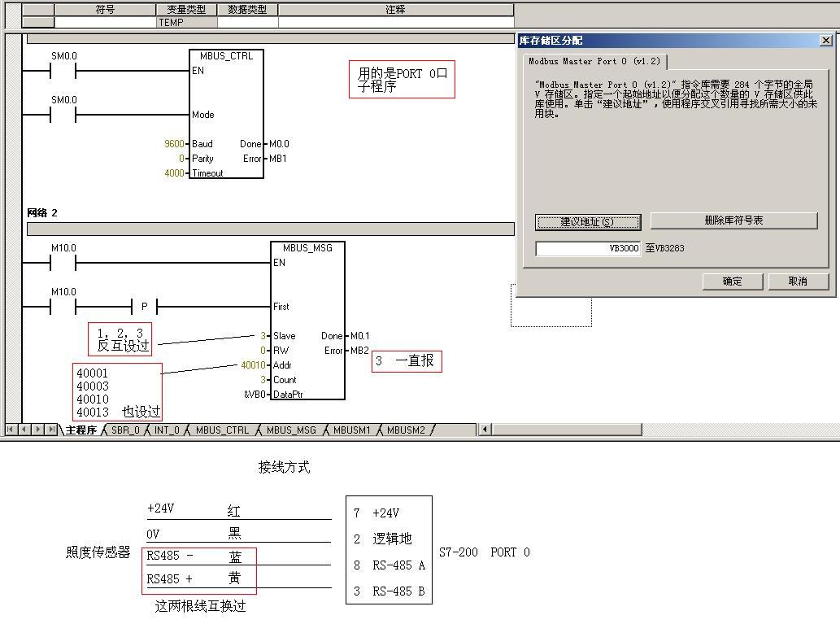Click the &VB0 DataPtr parameter value

255,395
